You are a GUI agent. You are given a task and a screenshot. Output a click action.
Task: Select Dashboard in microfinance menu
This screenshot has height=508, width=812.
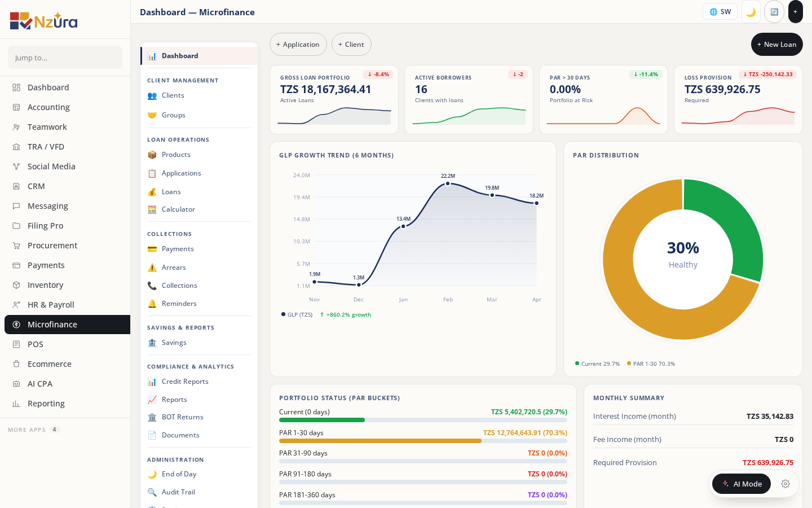tap(199, 56)
